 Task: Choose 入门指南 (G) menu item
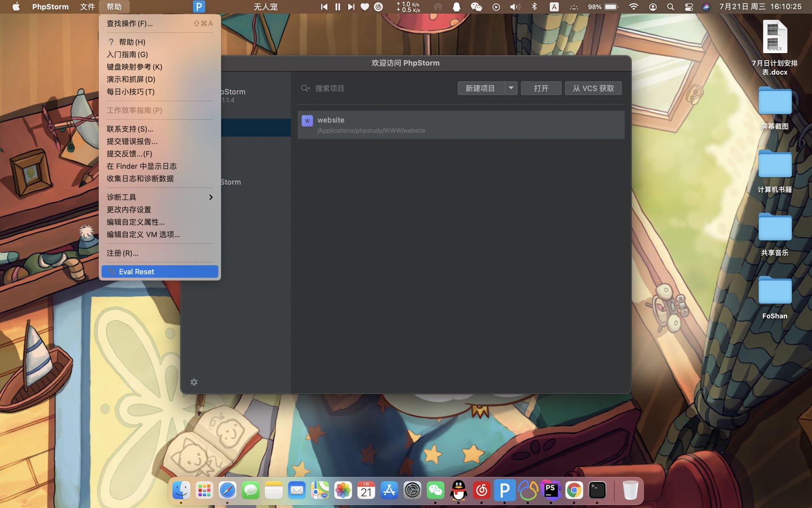[x=160, y=55]
